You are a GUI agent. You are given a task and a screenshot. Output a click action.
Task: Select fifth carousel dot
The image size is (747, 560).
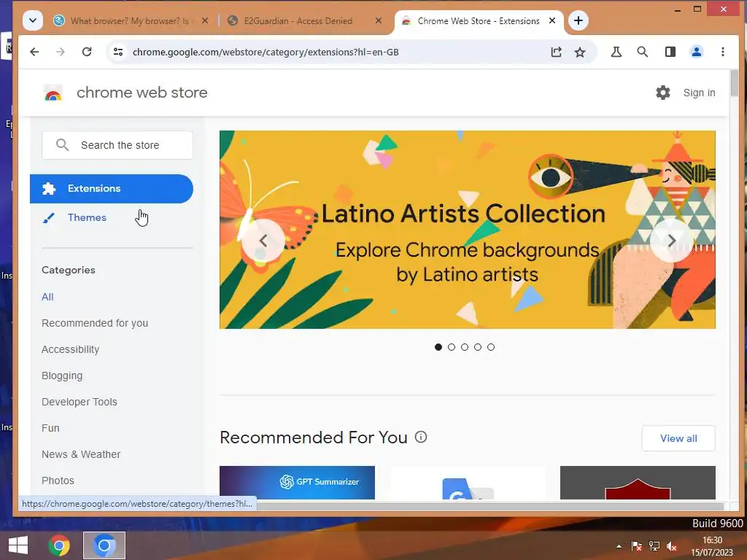(491, 347)
